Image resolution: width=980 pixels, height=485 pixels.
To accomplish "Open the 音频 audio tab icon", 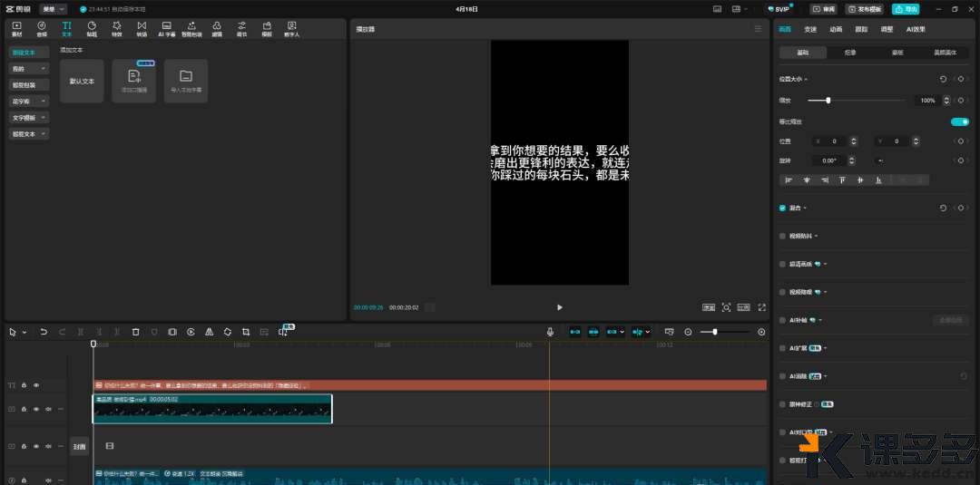I will click(x=42, y=29).
